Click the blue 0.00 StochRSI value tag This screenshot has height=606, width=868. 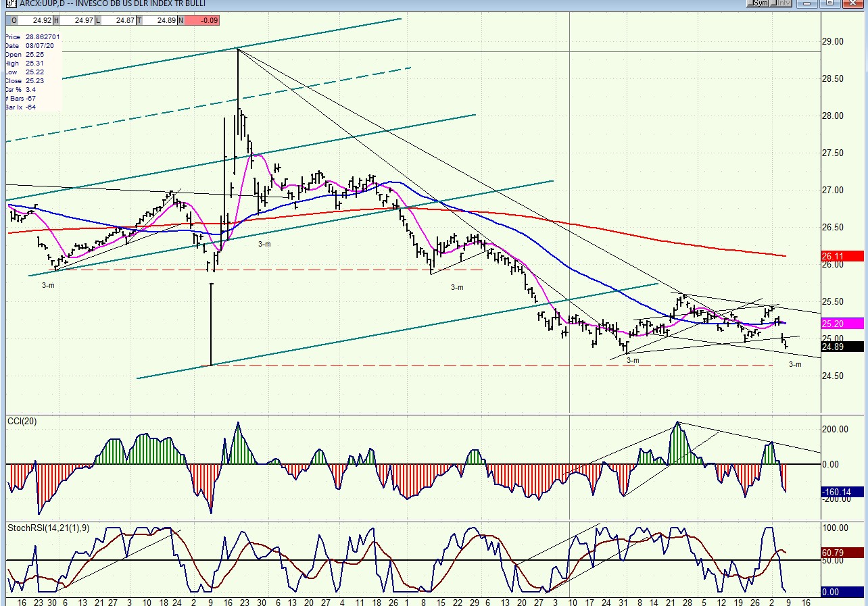[842, 592]
